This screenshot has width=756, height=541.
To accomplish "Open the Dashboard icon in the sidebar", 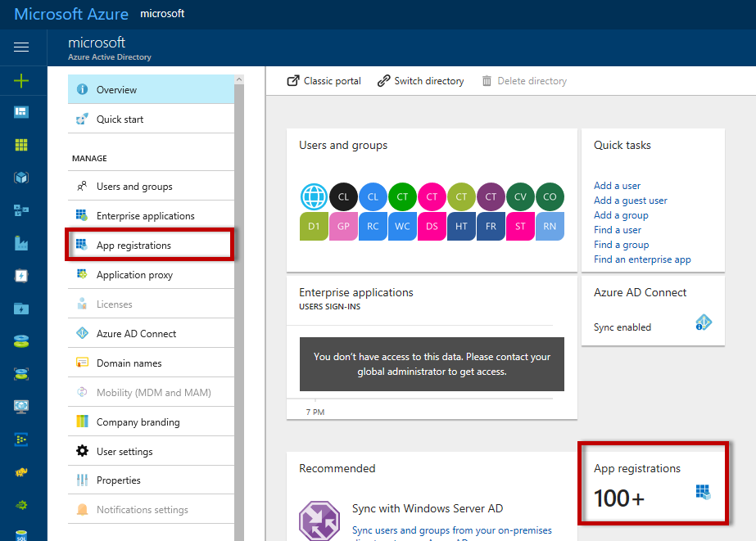I will click(21, 112).
